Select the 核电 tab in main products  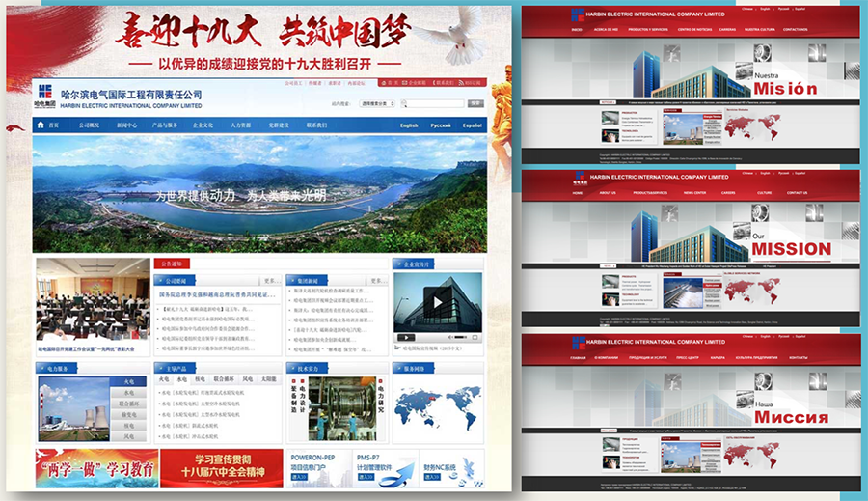pyautogui.click(x=200, y=380)
